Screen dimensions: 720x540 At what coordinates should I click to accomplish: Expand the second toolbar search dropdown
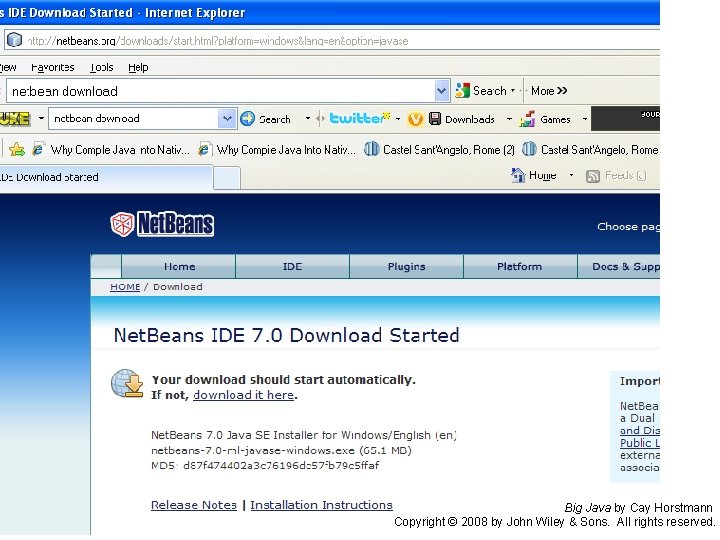227,119
